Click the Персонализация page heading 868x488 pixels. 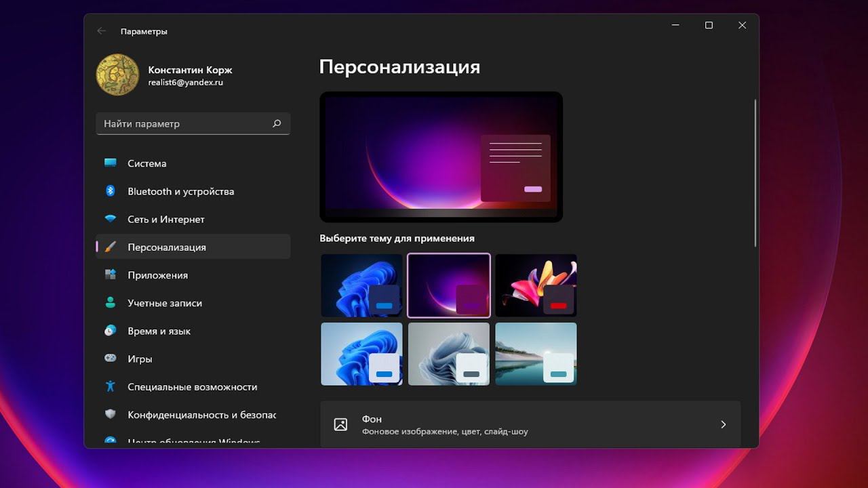(399, 67)
